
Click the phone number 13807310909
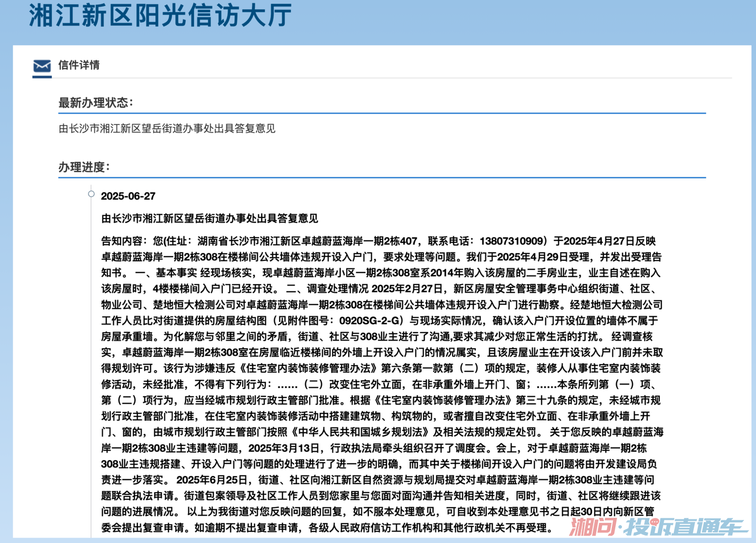[512, 241]
